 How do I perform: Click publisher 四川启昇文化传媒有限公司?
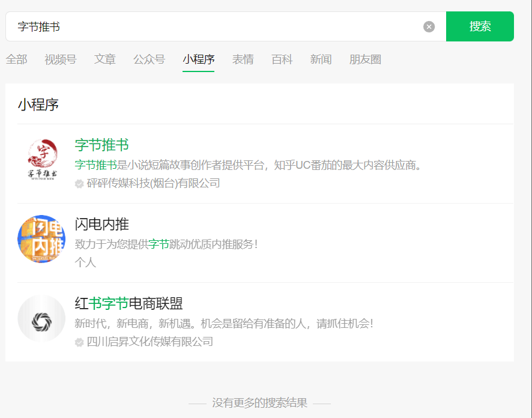click(x=150, y=342)
